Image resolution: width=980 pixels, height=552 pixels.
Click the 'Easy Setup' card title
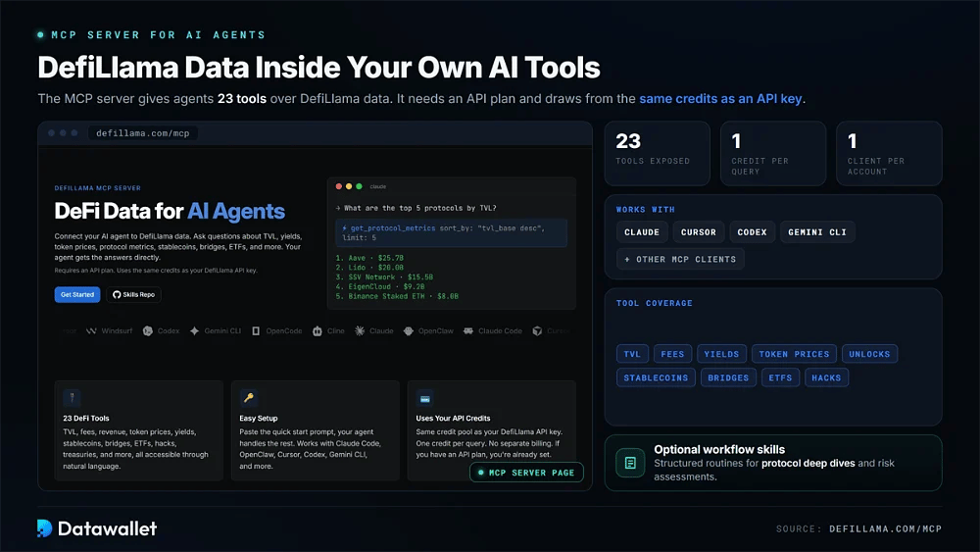click(258, 419)
